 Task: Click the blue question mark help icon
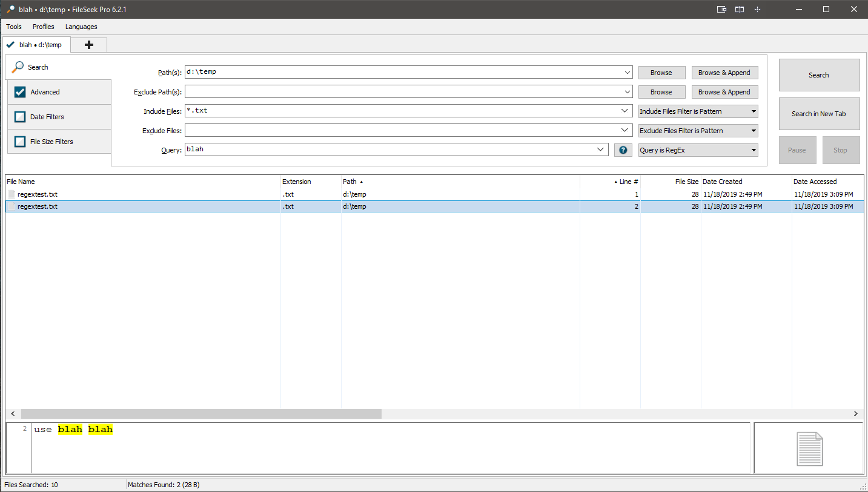pyautogui.click(x=623, y=150)
